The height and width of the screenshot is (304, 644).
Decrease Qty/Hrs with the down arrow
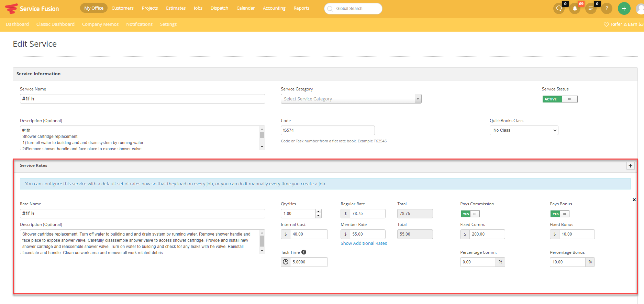pyautogui.click(x=319, y=216)
